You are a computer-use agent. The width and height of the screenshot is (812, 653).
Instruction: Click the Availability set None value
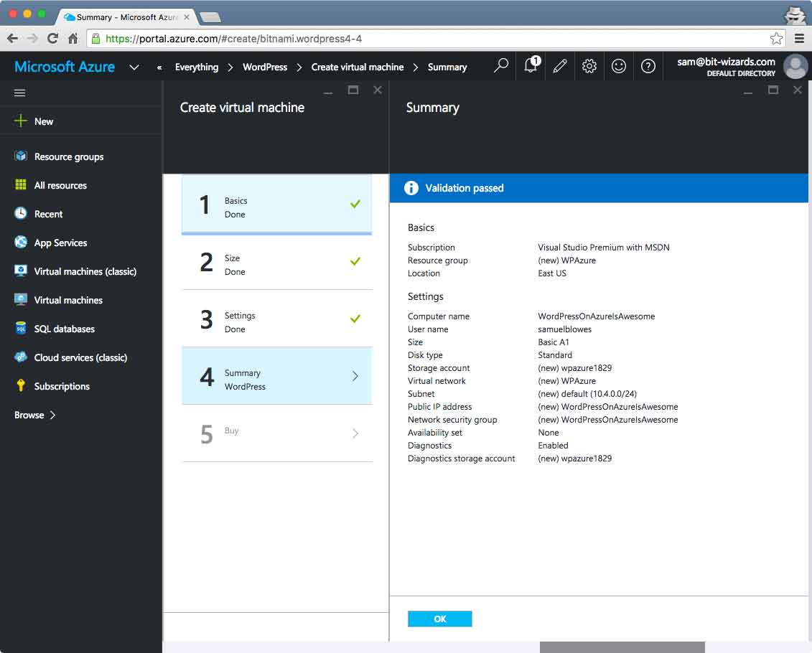[549, 433]
